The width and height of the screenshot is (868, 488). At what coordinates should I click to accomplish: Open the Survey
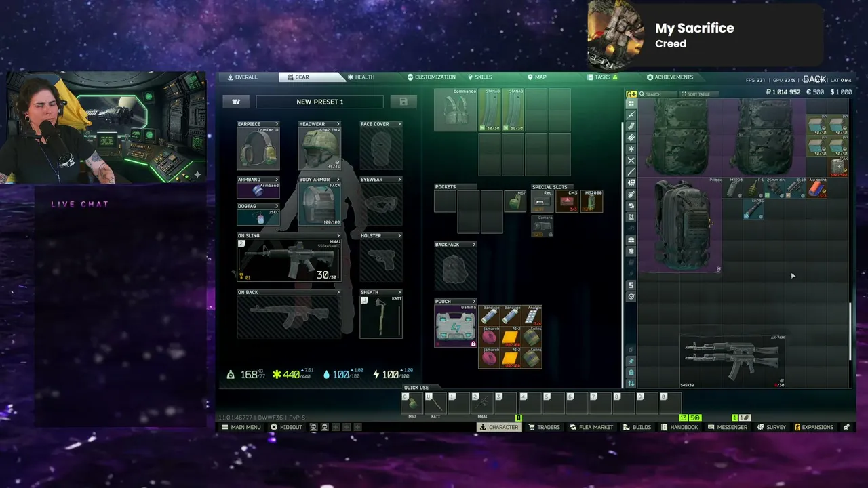(x=772, y=427)
